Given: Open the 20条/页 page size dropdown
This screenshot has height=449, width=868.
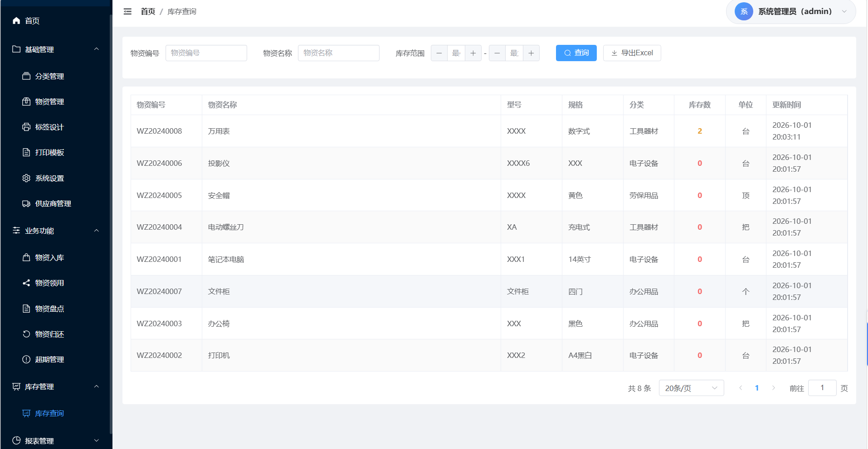Looking at the screenshot, I should (691, 388).
